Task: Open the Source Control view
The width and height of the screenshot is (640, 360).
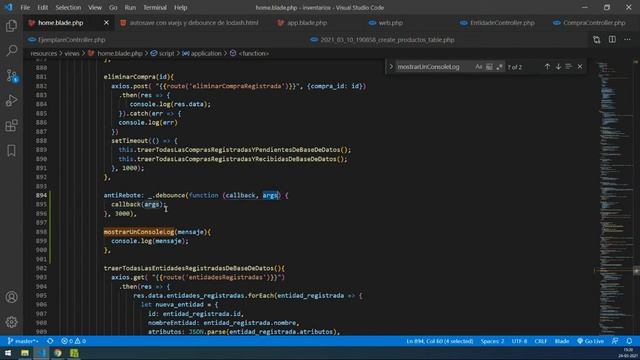Action: [11, 76]
